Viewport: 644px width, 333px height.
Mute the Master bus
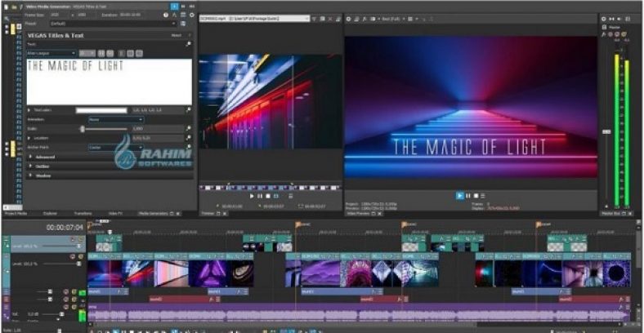tap(616, 34)
